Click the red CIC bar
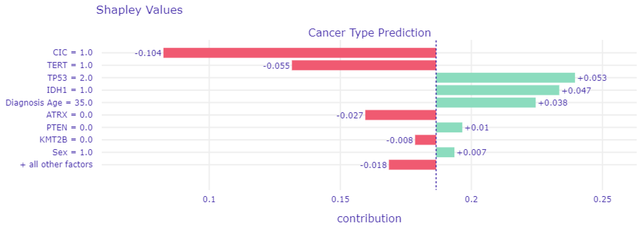Viewport: 644px width, 227px height. click(x=299, y=53)
